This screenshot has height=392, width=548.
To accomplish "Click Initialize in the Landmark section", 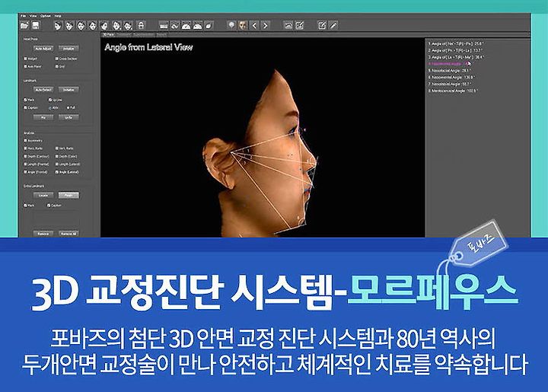I will 68,90.
